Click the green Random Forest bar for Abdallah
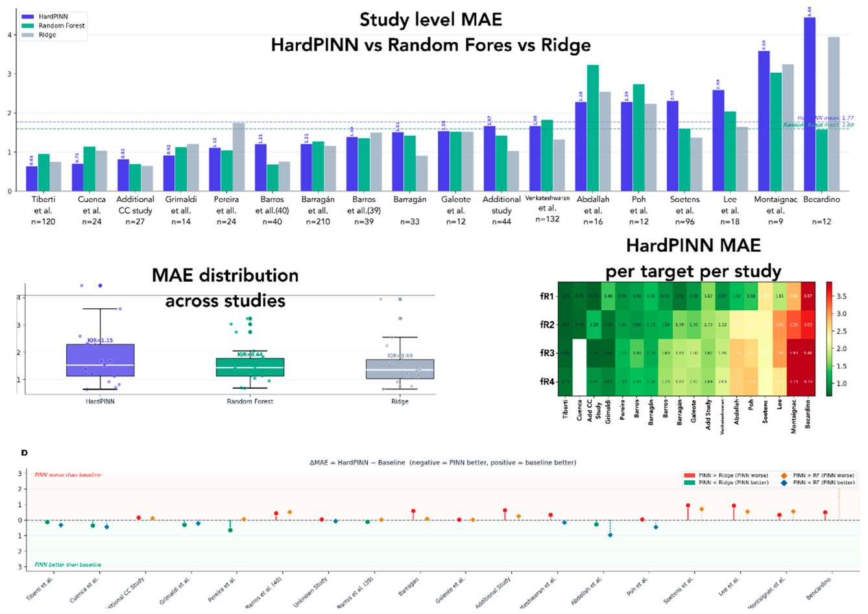This screenshot has width=868, height=614. (593, 128)
